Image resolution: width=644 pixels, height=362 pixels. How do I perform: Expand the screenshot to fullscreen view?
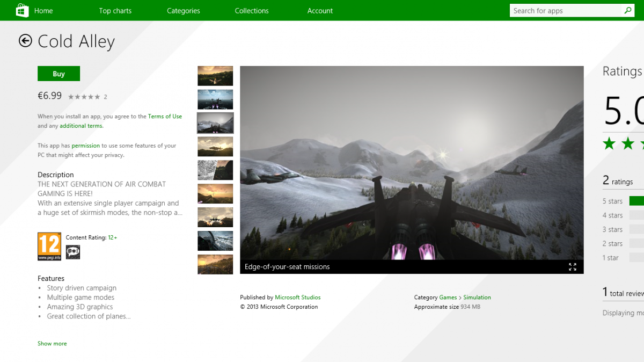(x=573, y=267)
